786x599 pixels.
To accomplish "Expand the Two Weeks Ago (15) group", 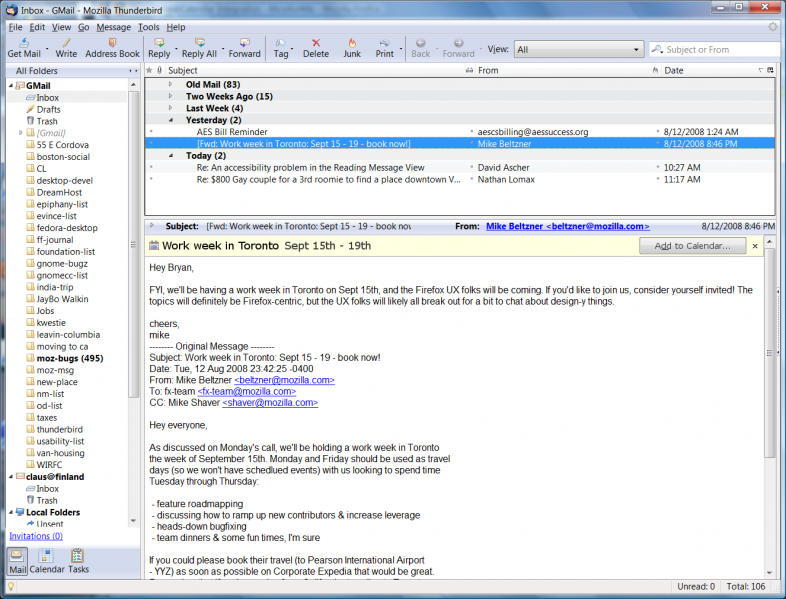I will click(170, 96).
